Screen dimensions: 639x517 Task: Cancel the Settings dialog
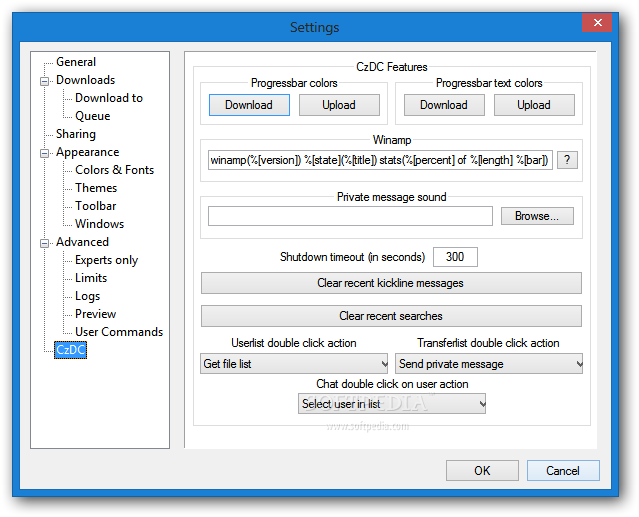(563, 471)
